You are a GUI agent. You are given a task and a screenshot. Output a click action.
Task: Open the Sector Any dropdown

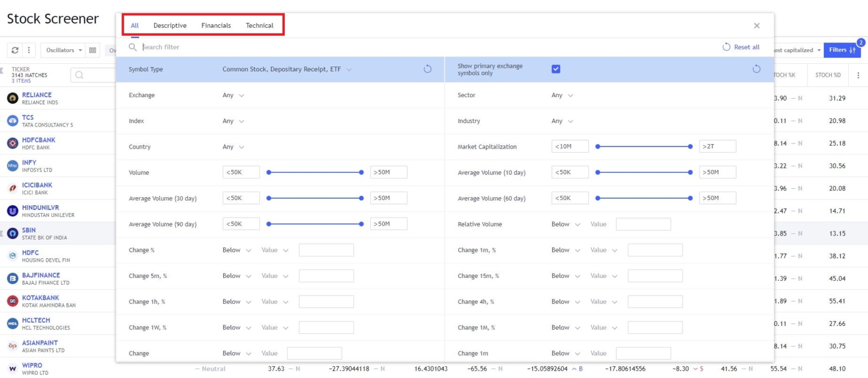pyautogui.click(x=562, y=95)
